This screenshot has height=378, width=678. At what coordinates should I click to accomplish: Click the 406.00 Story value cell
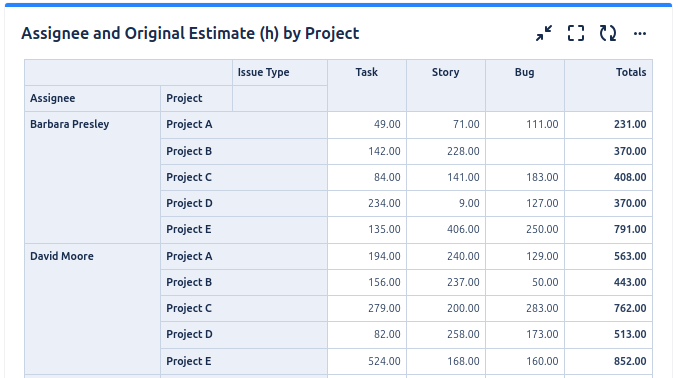445,229
